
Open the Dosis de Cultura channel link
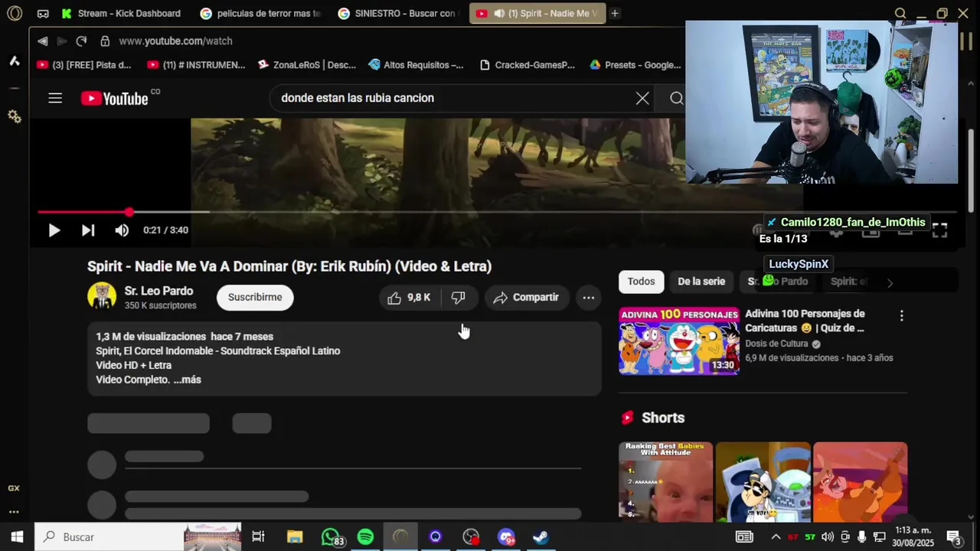tap(776, 344)
